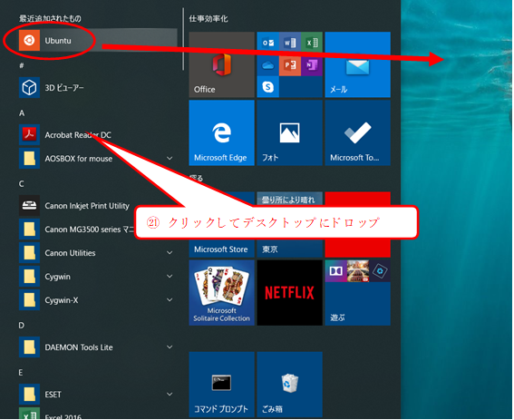Launch the Microsoft Edge tile
The width and height of the screenshot is (514, 420).
(x=221, y=132)
